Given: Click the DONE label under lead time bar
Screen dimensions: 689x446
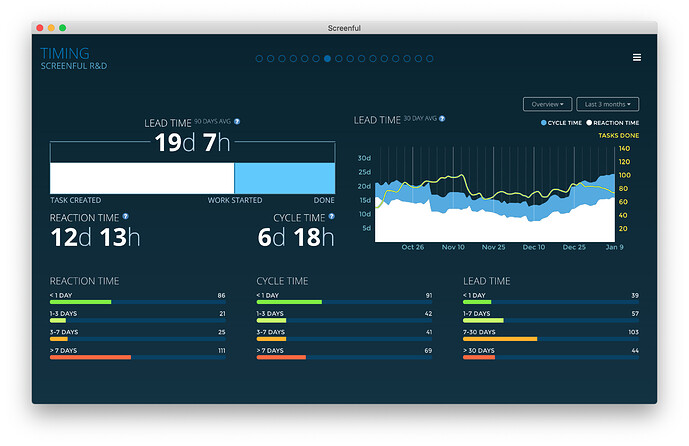Looking at the screenshot, I should [324, 200].
